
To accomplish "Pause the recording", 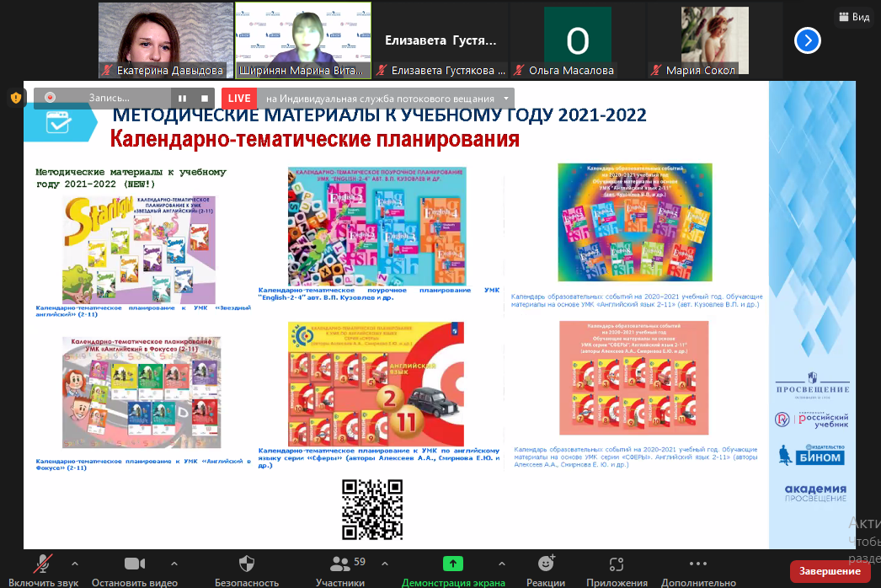I will click(x=182, y=99).
